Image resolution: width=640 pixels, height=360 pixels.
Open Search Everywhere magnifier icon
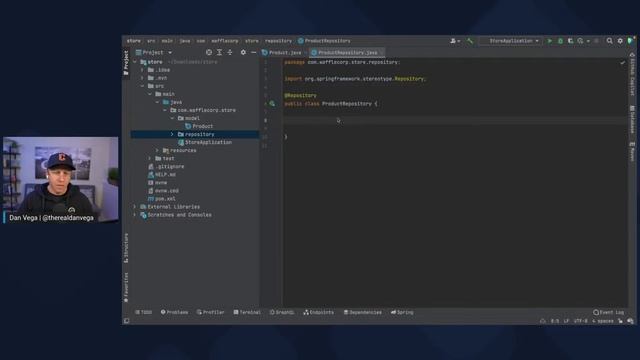pos(609,41)
